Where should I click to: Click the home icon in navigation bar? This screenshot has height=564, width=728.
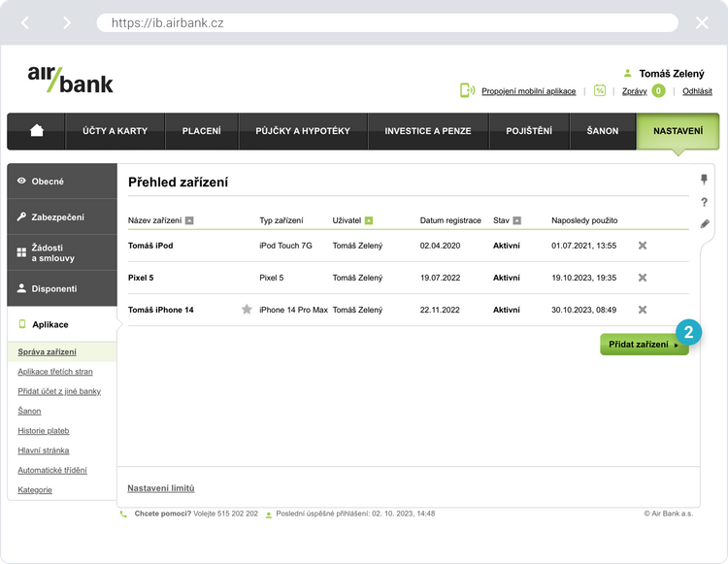[37, 131]
